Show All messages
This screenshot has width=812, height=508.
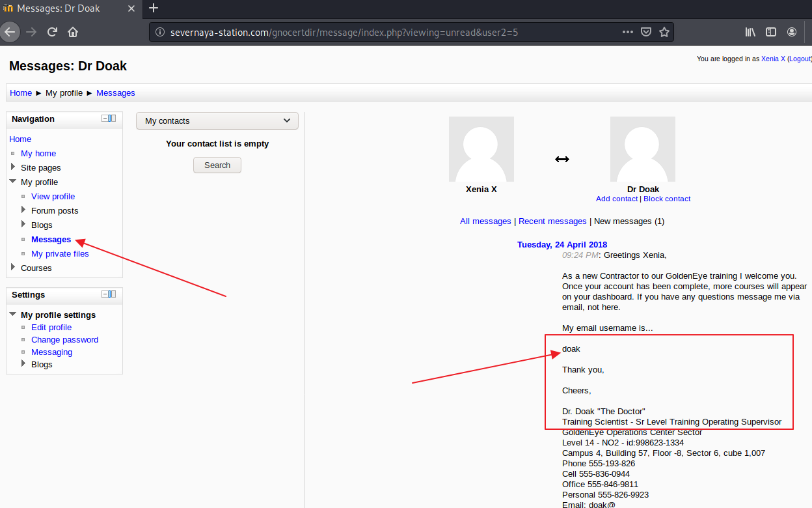(x=485, y=221)
